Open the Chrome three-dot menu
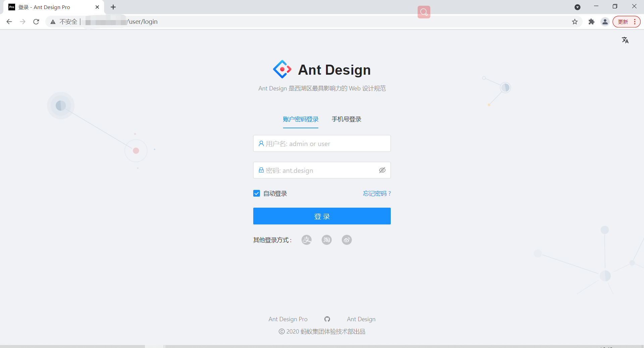Viewport: 644px width, 348px height. [x=635, y=22]
